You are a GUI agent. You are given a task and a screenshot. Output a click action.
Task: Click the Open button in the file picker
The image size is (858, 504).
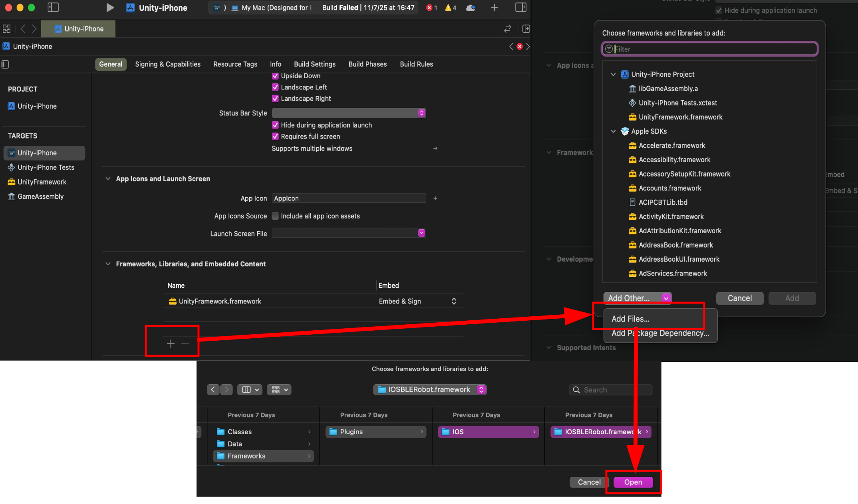pos(633,482)
